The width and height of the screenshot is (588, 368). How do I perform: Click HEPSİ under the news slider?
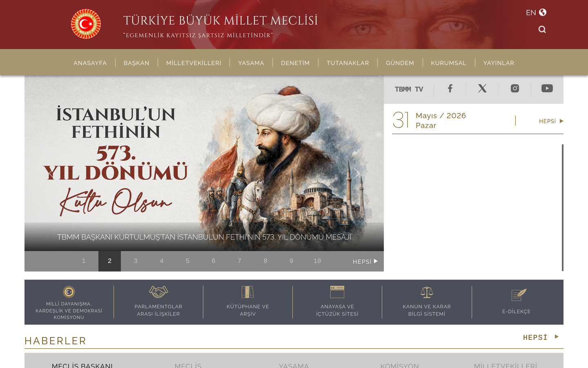coord(365,262)
